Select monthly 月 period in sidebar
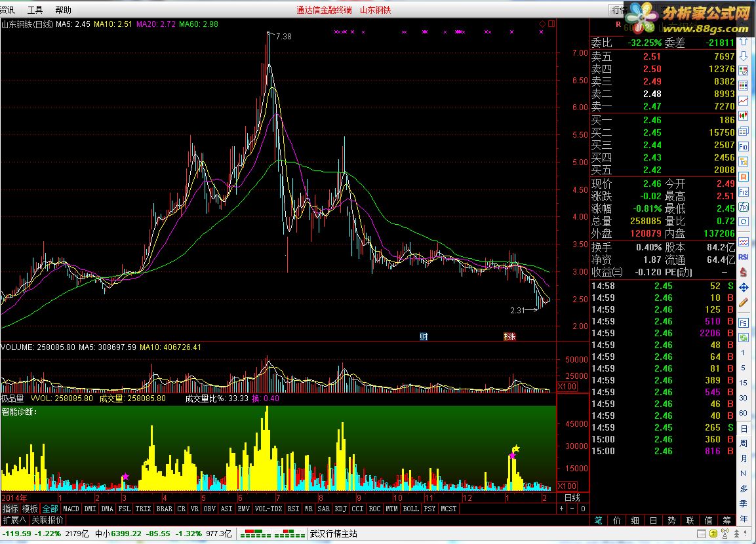This screenshot has width=756, height=544. (x=744, y=458)
